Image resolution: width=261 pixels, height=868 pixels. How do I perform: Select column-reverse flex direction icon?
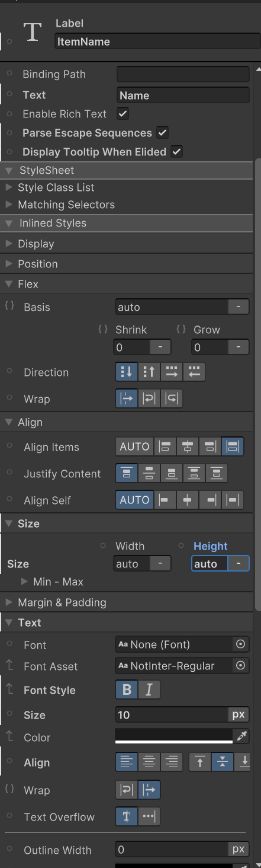[149, 372]
